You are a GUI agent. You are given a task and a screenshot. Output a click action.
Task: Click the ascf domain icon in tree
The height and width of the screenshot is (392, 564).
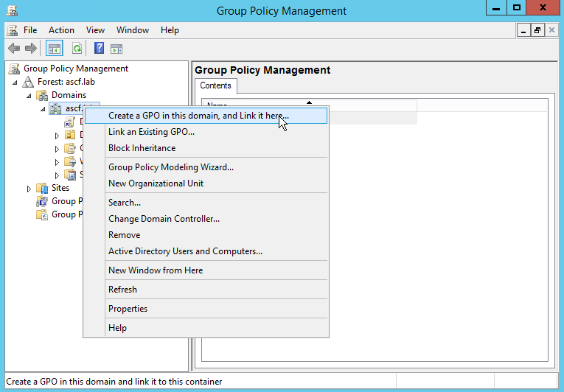[55, 108]
